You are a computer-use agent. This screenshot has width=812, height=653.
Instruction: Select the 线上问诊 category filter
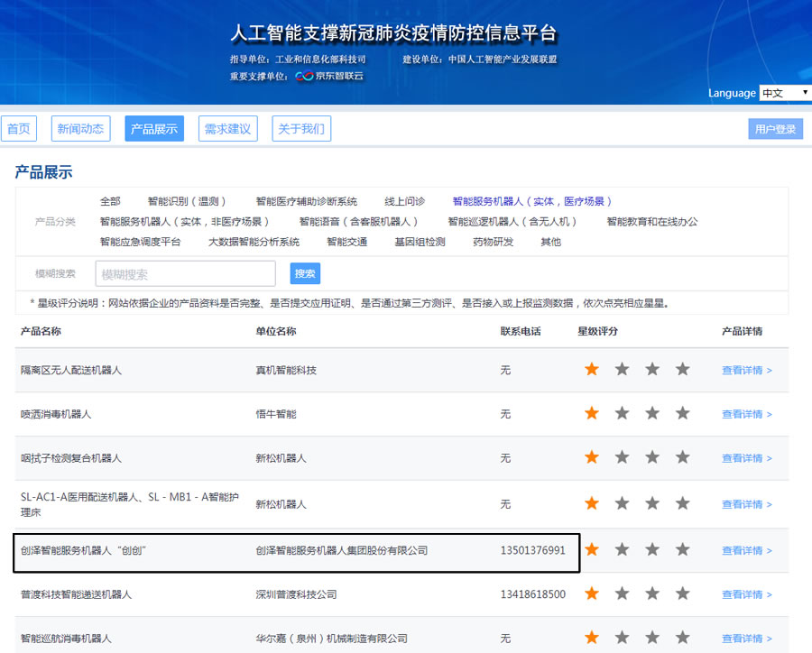[x=404, y=201]
